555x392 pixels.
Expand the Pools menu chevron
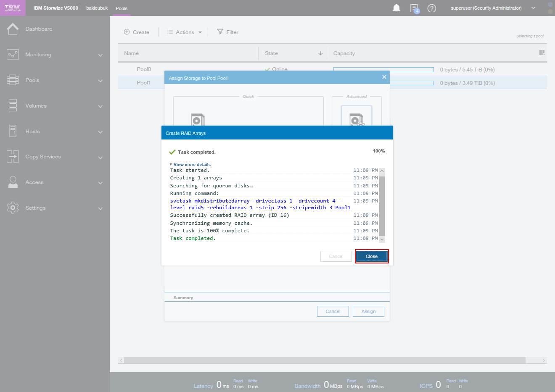tap(100, 81)
